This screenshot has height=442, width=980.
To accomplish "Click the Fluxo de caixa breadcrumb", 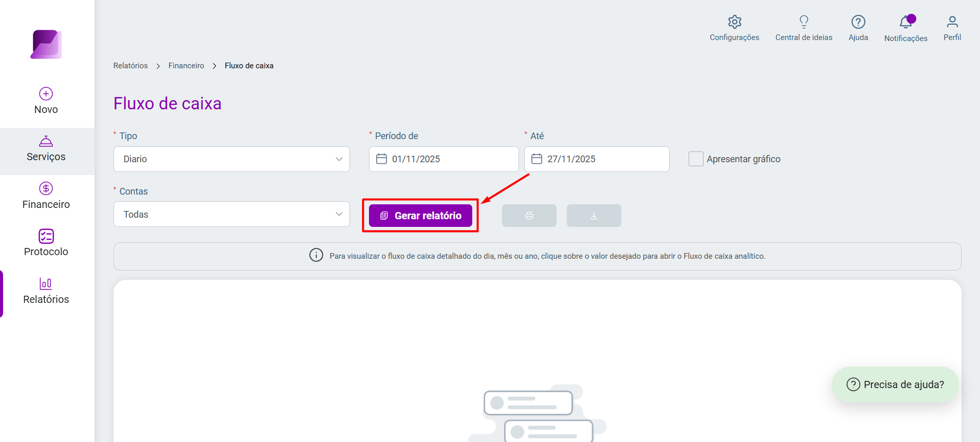I will (x=249, y=66).
